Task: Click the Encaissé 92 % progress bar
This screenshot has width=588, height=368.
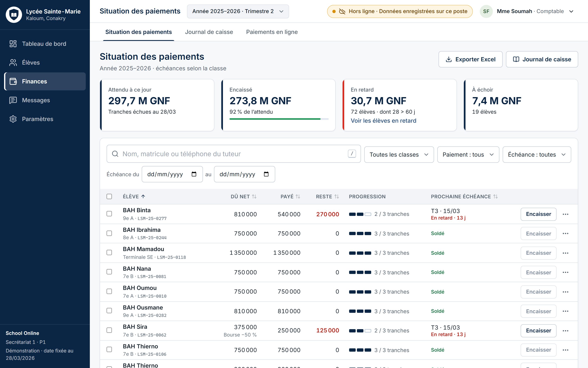Action: click(279, 119)
